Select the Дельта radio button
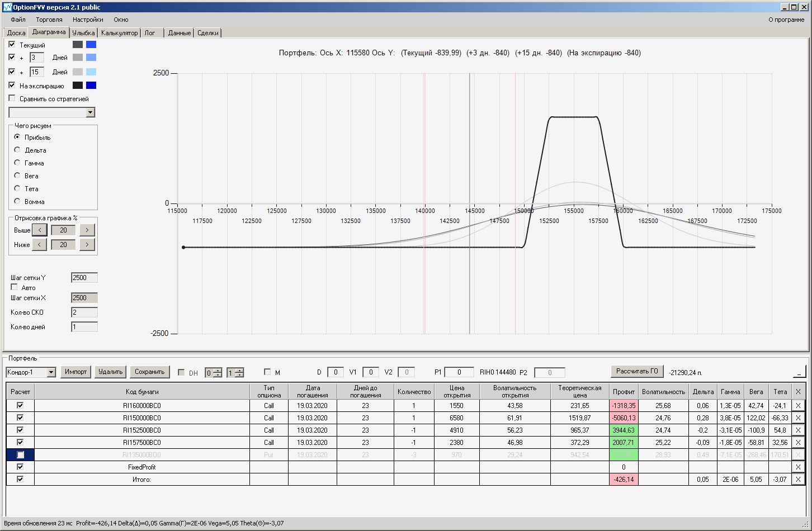Image resolution: width=812 pixels, height=531 pixels. 17,150
